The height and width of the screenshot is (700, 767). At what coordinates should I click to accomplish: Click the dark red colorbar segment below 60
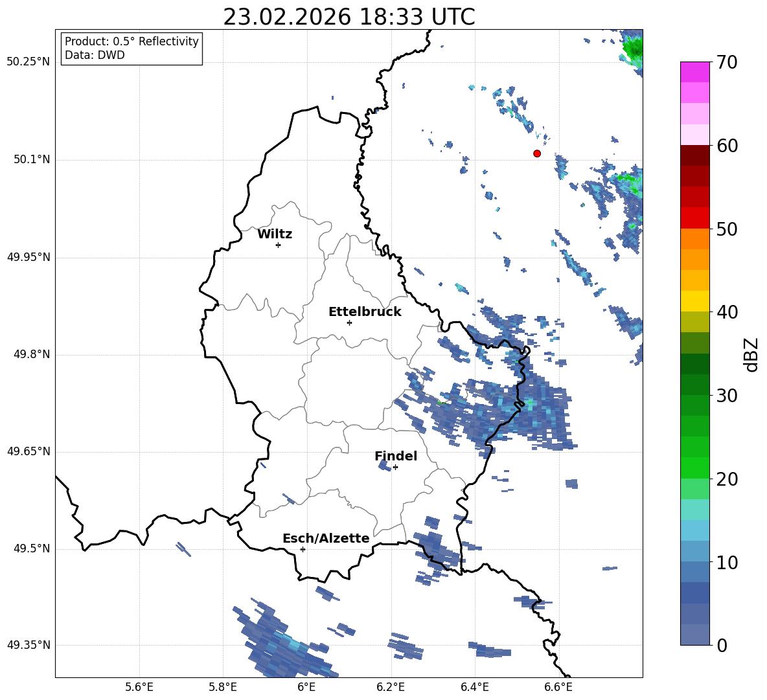pos(694,155)
